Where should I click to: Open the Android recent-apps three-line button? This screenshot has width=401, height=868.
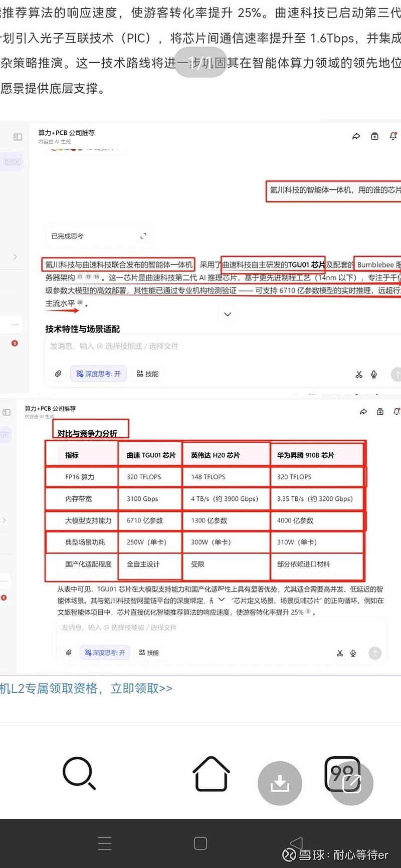[x=105, y=843]
